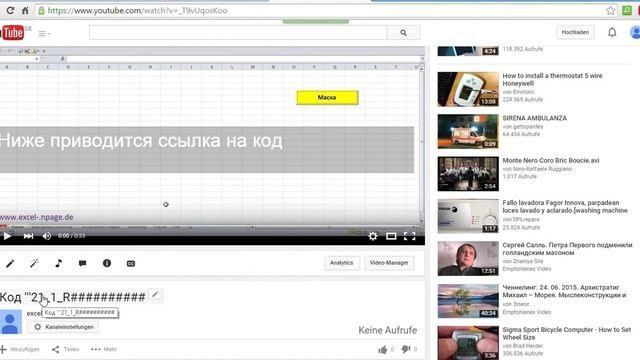Expand the Mehr options menu
640x360 pixels.
[104, 349]
